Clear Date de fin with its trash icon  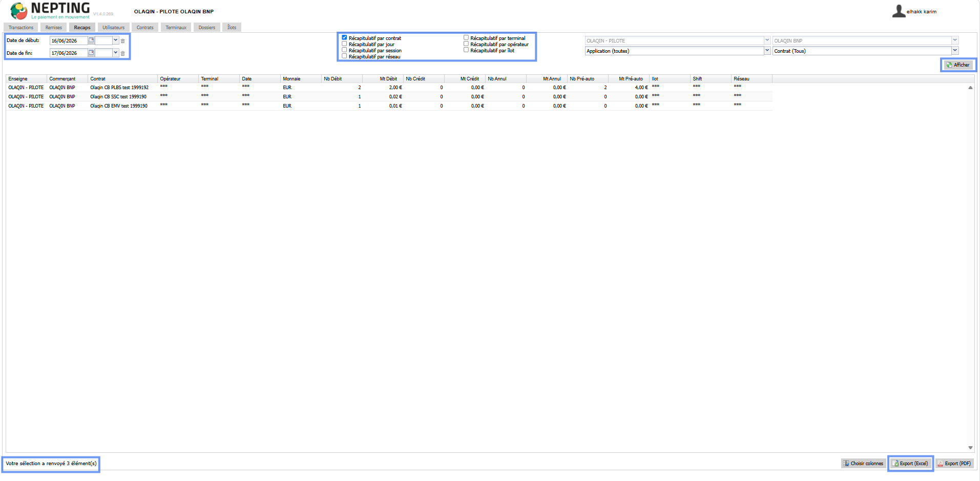tap(123, 53)
